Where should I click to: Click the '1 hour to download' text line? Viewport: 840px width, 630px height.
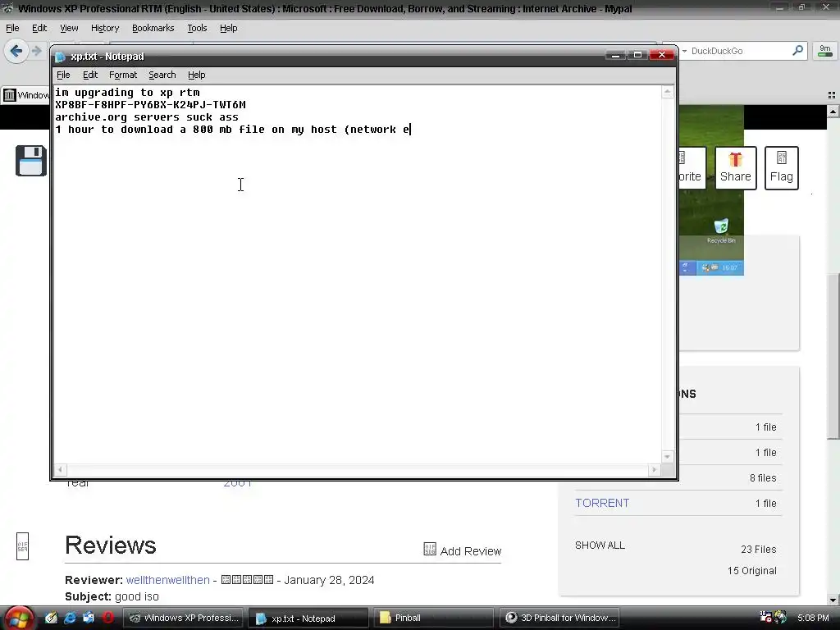point(232,129)
